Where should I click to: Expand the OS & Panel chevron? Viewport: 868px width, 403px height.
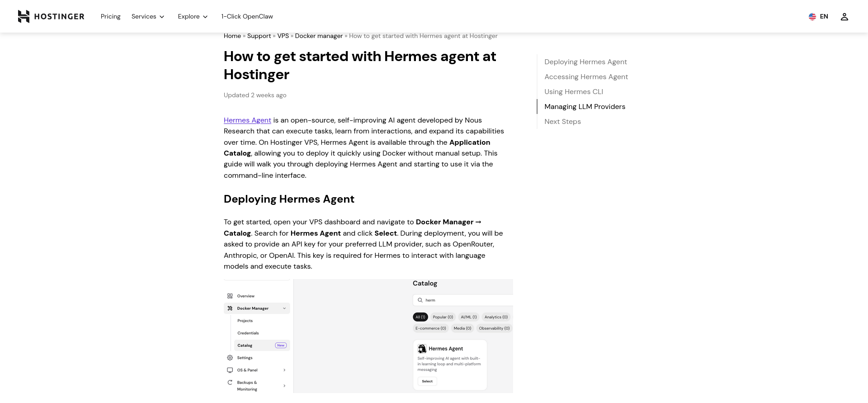(x=284, y=370)
